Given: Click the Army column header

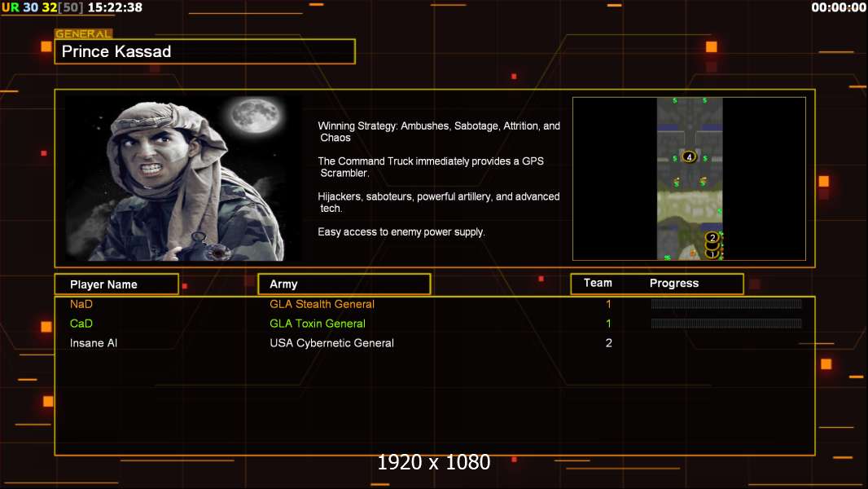Looking at the screenshot, I should (x=344, y=284).
